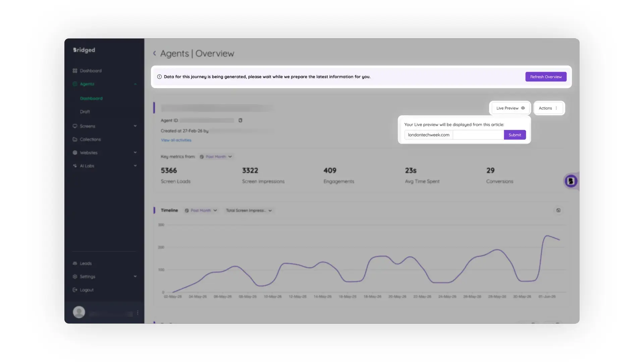
Task: Open the user profile options menu
Action: pyautogui.click(x=138, y=313)
